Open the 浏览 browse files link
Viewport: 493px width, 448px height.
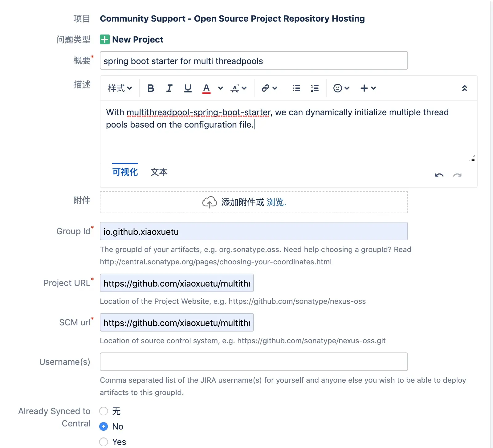coord(276,202)
